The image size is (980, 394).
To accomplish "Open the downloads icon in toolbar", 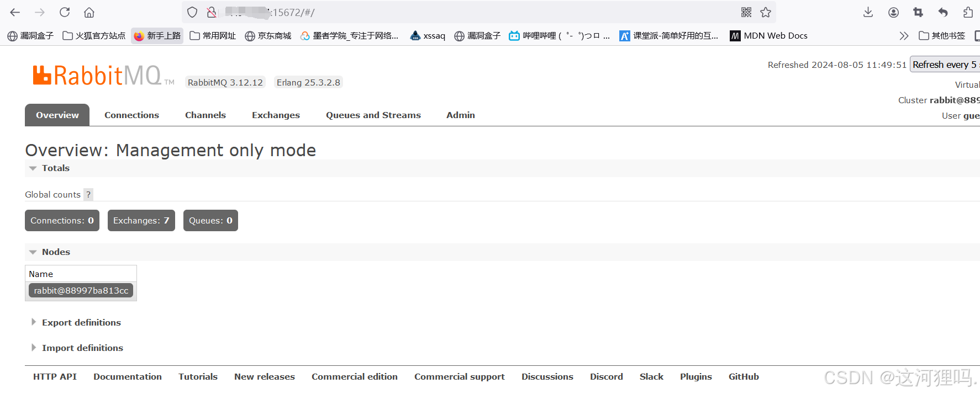I will pos(868,12).
